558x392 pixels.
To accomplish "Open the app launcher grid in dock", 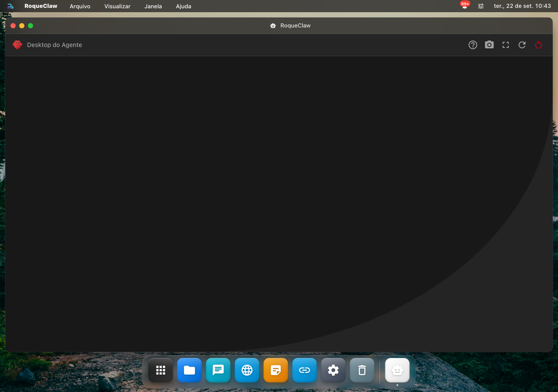I will [x=161, y=370].
